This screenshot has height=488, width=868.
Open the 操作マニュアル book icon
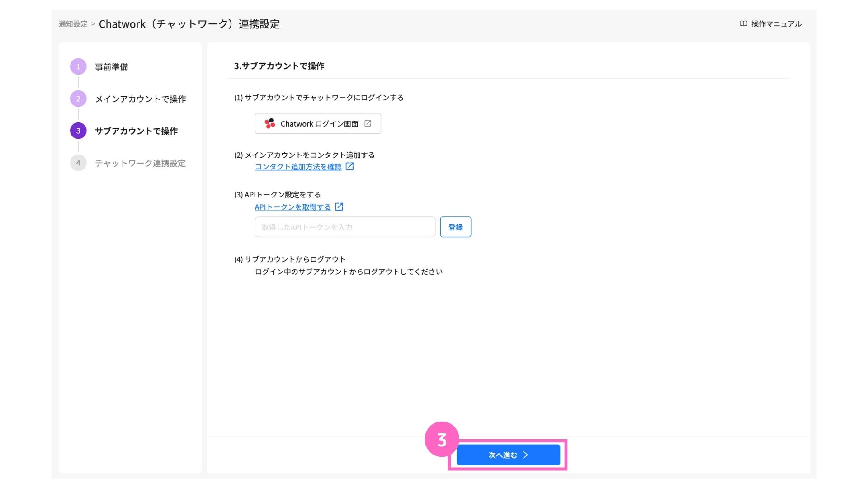[743, 23]
